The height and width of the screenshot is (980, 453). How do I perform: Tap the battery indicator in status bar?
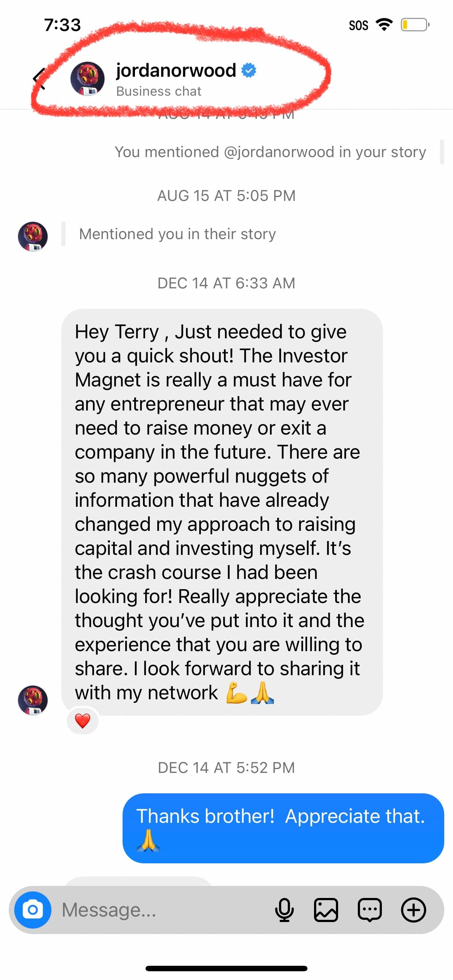[415, 25]
